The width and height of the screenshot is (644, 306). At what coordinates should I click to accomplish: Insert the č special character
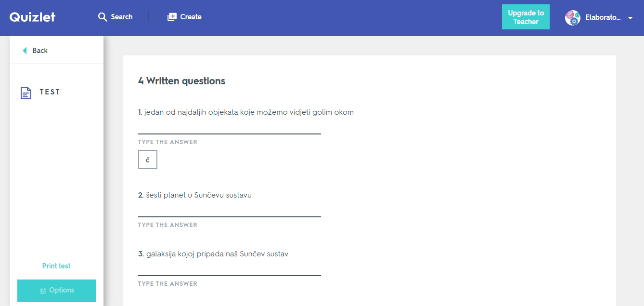click(148, 160)
